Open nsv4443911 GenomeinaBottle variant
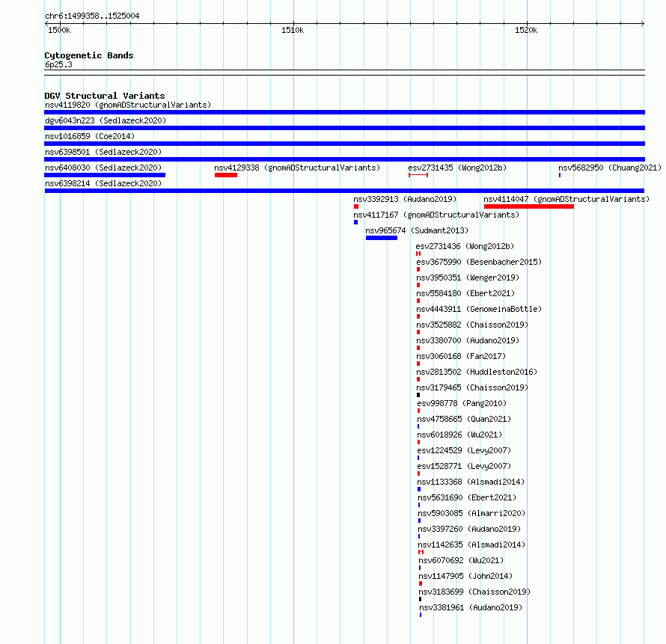This screenshot has width=666, height=644. (x=479, y=309)
